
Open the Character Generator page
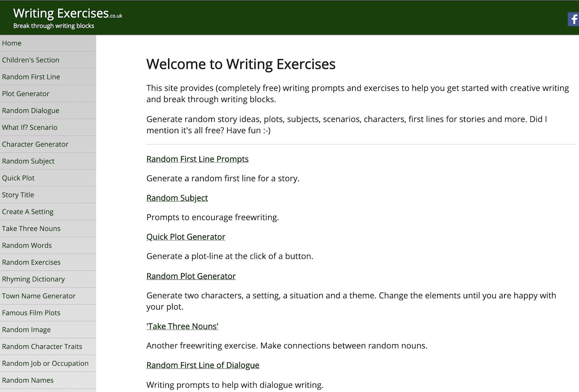point(35,144)
